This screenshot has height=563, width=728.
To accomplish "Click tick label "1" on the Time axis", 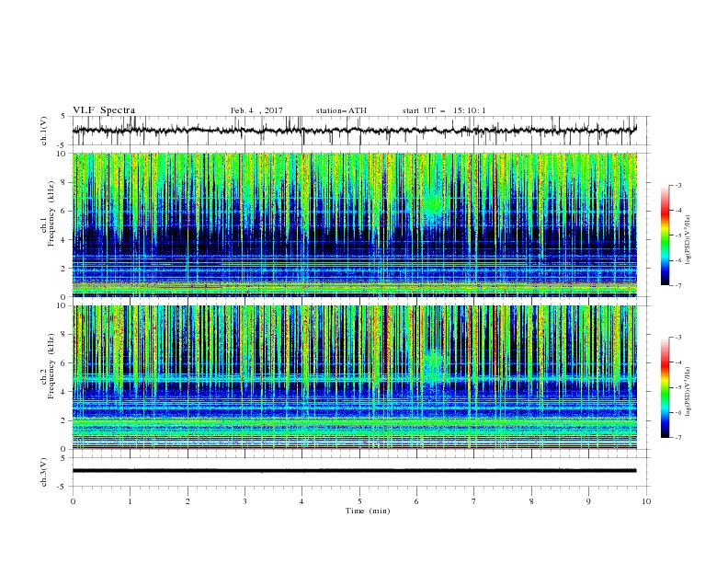I will click(x=130, y=501).
